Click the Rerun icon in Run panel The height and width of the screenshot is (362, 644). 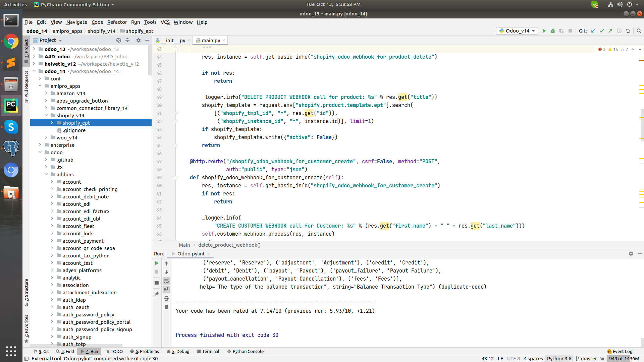pyautogui.click(x=157, y=263)
